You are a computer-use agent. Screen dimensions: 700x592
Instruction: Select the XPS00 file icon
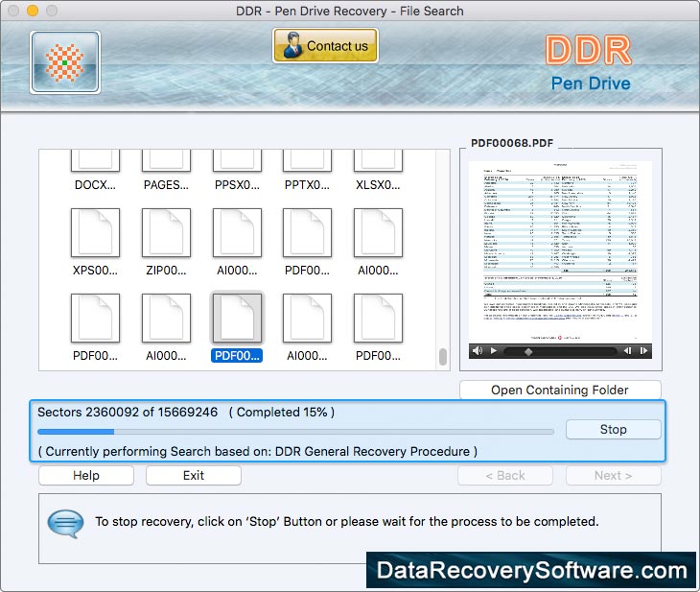(x=95, y=233)
